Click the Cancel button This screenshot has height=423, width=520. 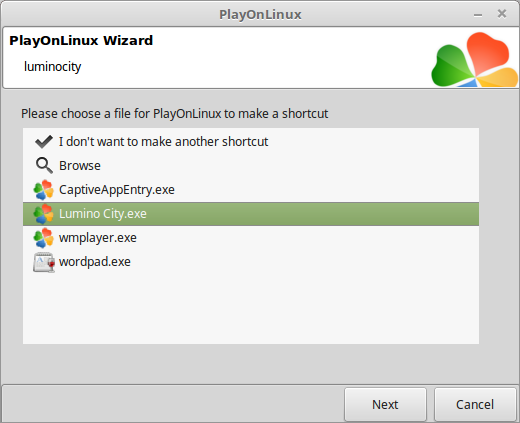(x=475, y=404)
